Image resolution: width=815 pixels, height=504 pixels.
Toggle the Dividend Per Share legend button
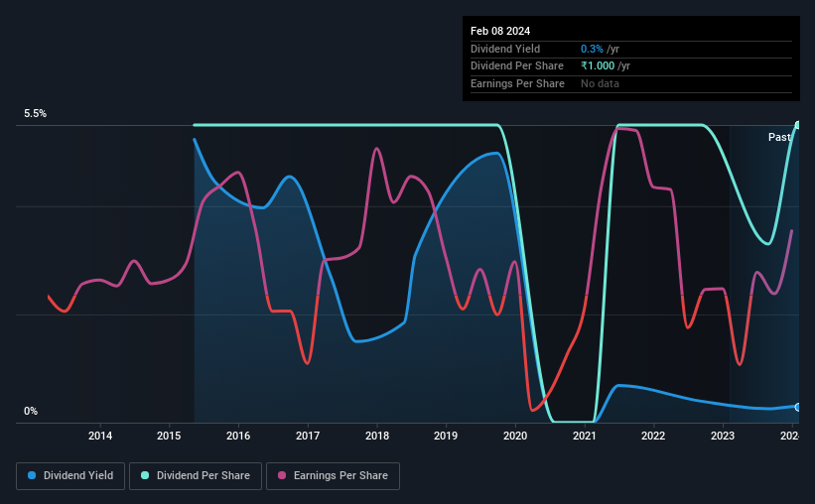point(196,475)
